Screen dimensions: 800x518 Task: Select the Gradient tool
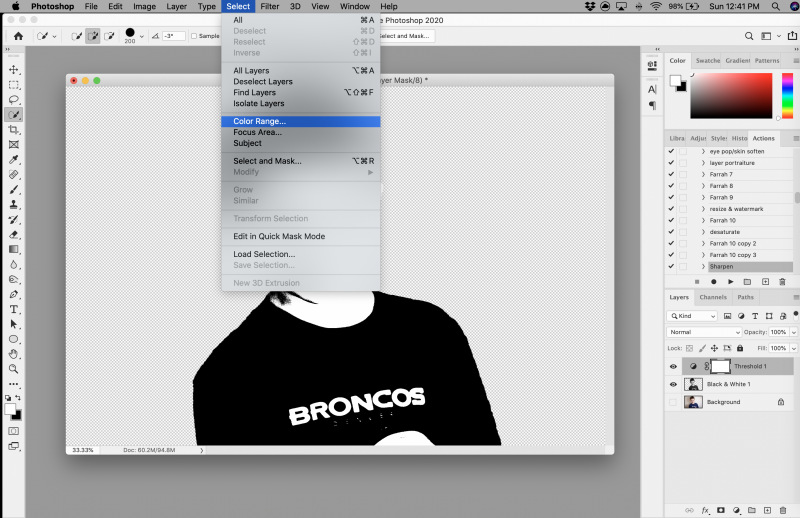coord(14,250)
